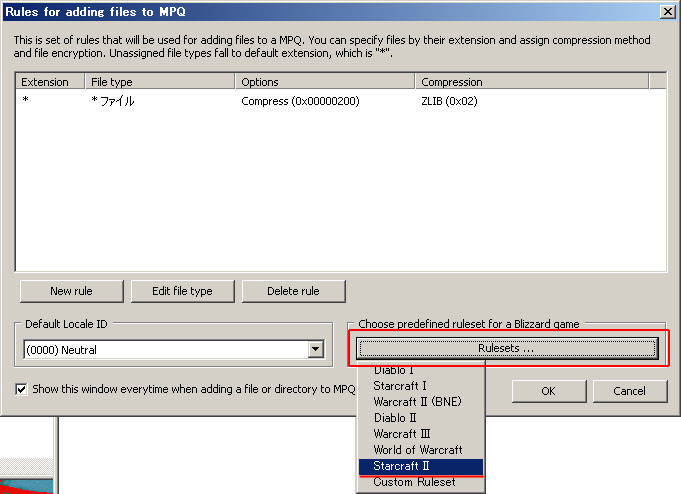Click 'Compress (0x00000200)' options cell
Image resolution: width=681 pixels, height=494 pixels.
click(x=300, y=101)
